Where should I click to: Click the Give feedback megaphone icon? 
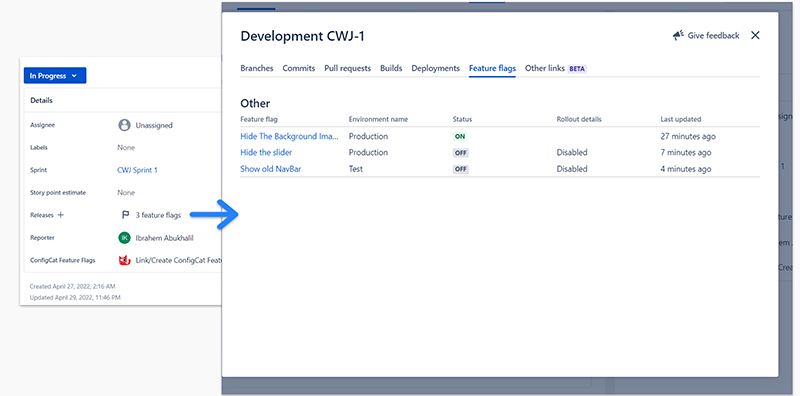click(678, 35)
